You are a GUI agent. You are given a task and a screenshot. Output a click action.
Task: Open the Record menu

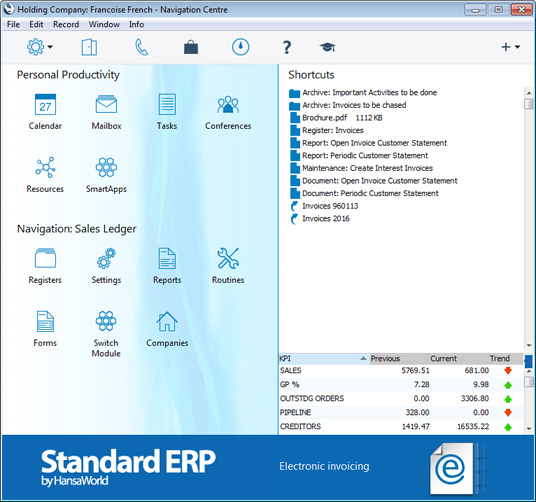pyautogui.click(x=66, y=25)
